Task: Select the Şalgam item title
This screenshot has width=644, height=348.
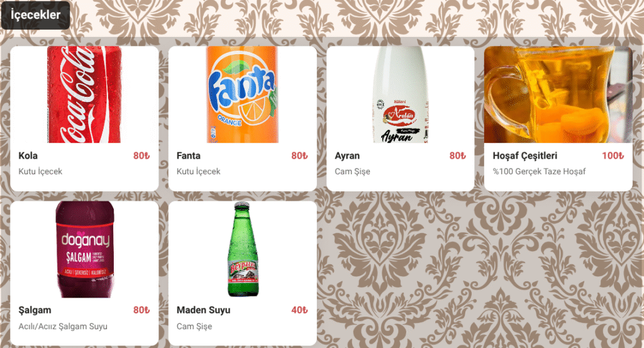Action: pos(35,310)
